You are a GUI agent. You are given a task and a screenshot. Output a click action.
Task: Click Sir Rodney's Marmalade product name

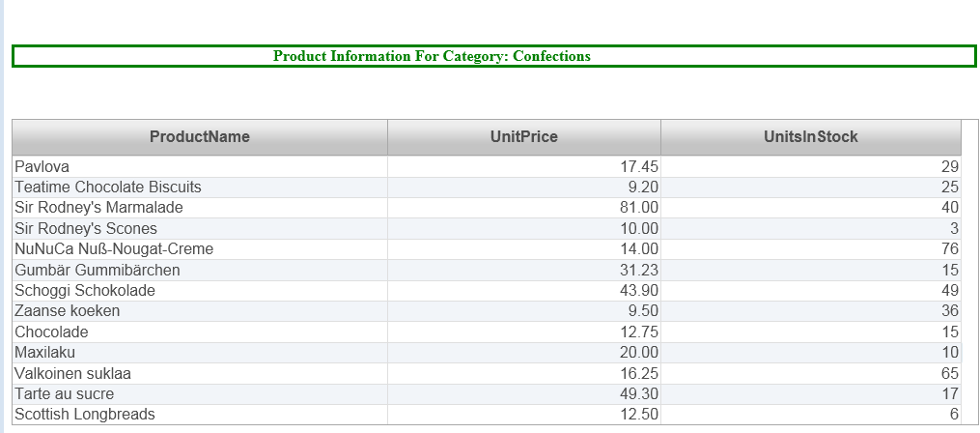(98, 208)
